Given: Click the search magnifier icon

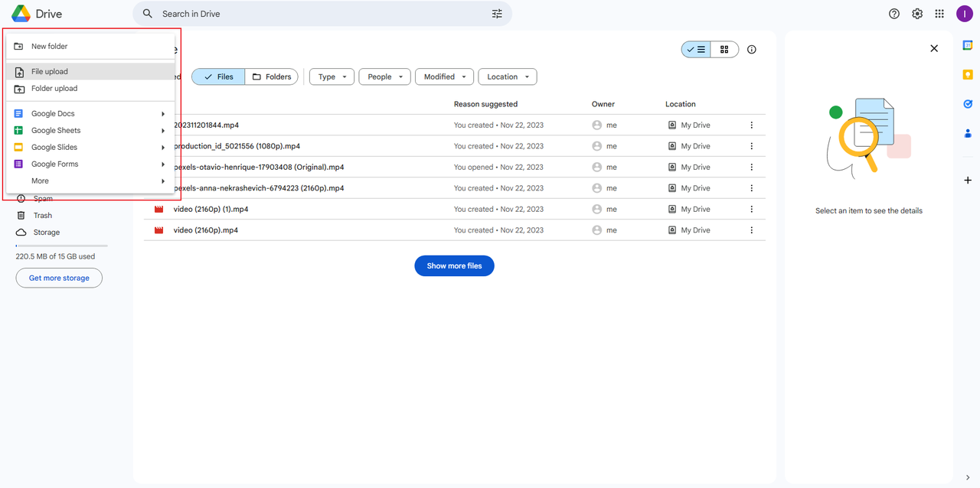Looking at the screenshot, I should 149,14.
